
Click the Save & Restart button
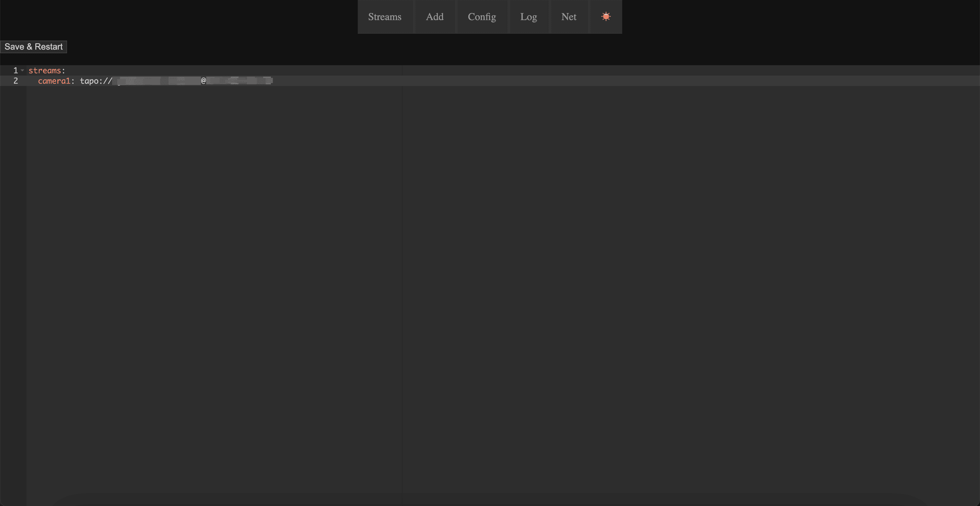pos(33,47)
